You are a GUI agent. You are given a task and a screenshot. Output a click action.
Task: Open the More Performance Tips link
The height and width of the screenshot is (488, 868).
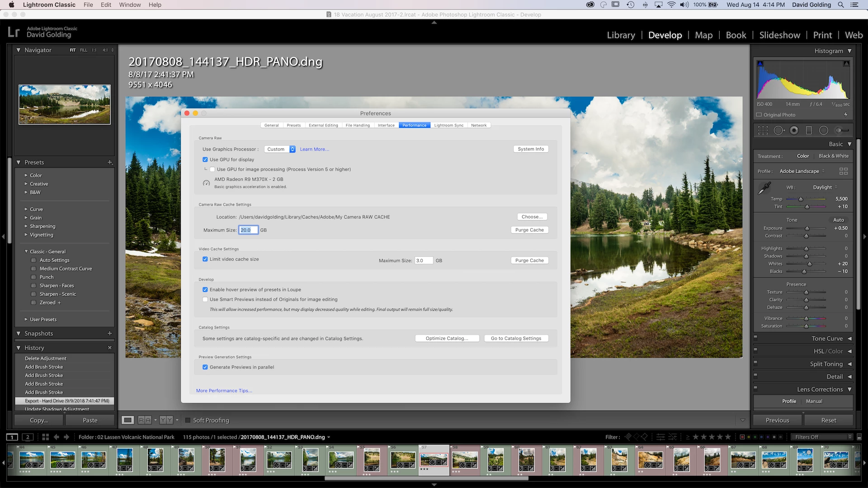coord(224,390)
